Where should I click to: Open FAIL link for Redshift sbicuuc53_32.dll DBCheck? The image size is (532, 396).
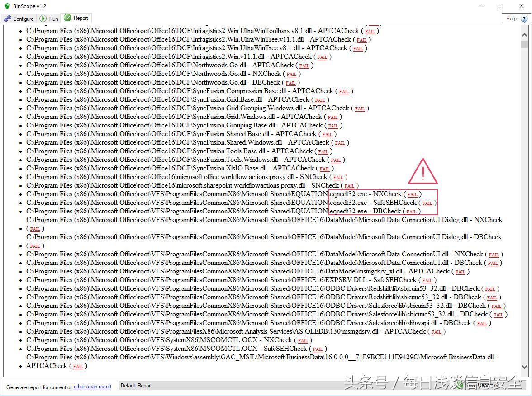point(492,297)
